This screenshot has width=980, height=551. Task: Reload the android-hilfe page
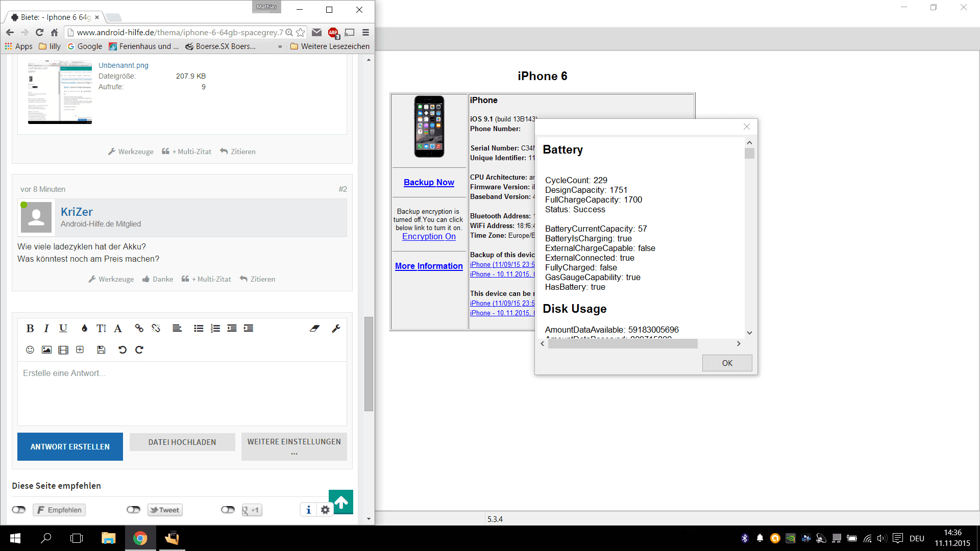[39, 33]
